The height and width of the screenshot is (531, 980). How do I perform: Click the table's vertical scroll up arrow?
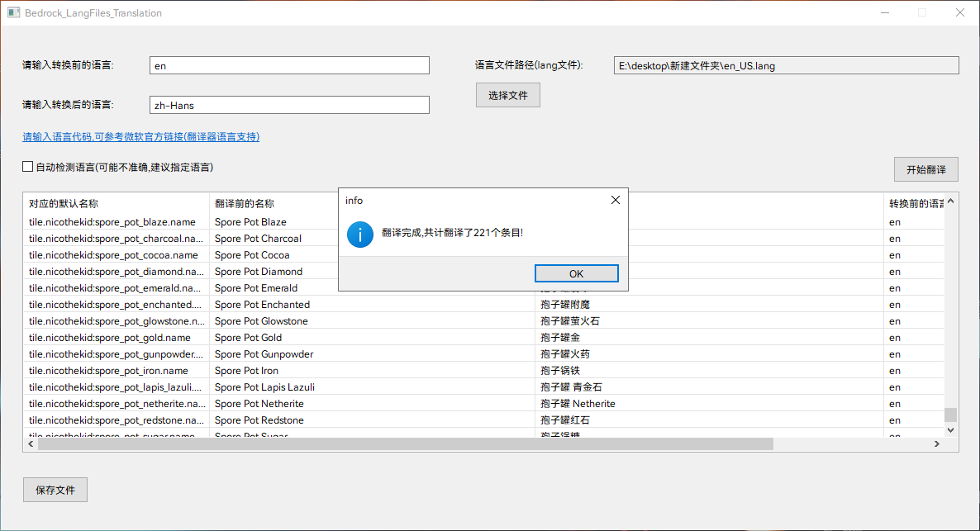point(950,201)
